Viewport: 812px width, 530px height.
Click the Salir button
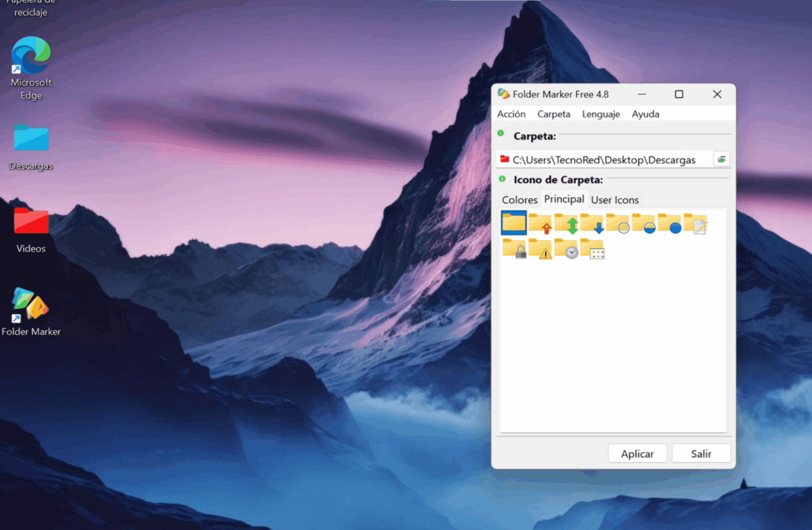(701, 453)
